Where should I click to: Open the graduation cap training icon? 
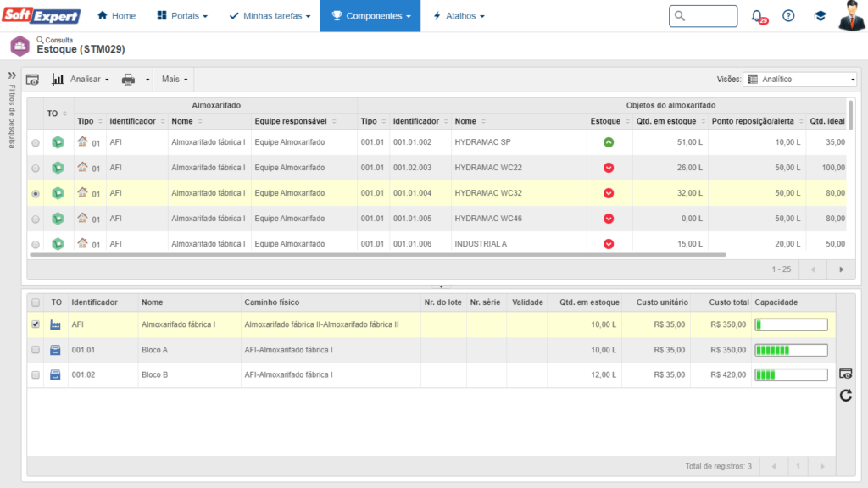[x=820, y=16]
